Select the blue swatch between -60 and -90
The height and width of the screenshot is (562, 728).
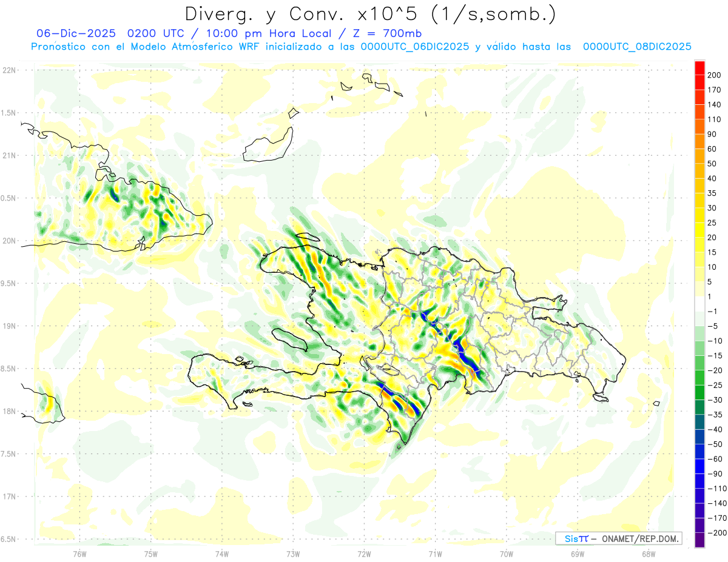point(699,466)
